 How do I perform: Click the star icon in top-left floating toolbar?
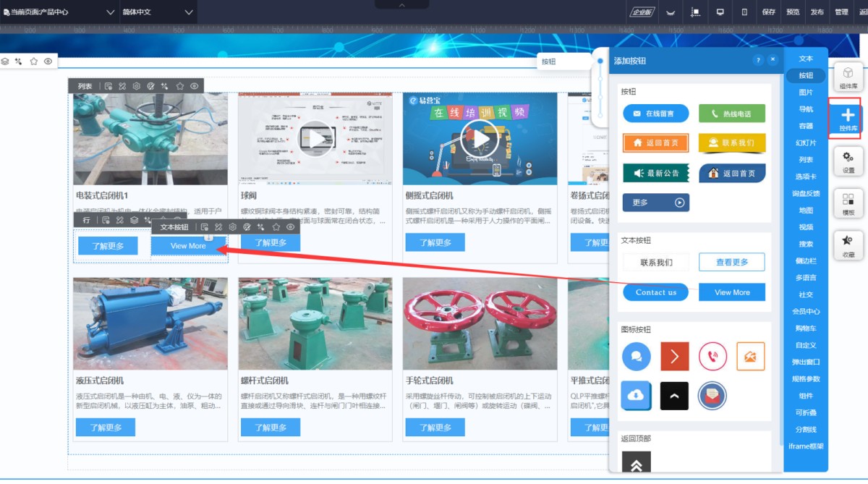click(33, 61)
